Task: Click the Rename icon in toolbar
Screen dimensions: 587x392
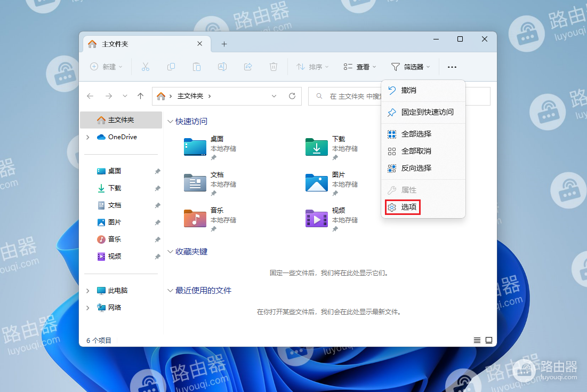Action: coord(222,67)
